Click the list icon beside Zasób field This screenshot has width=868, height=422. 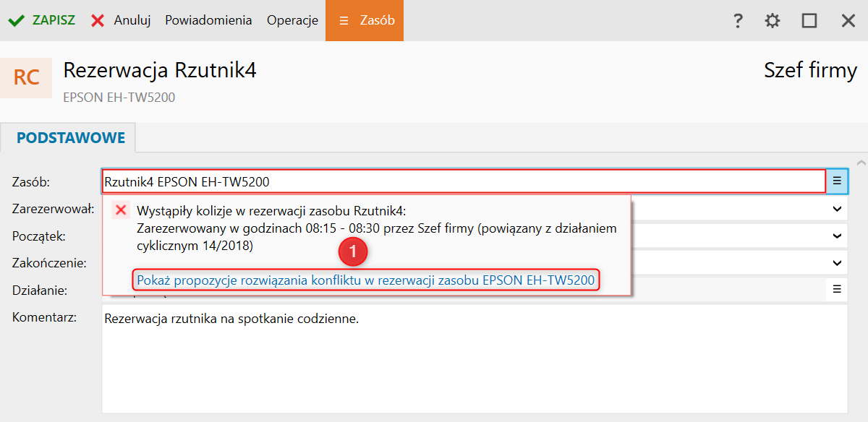pyautogui.click(x=837, y=181)
